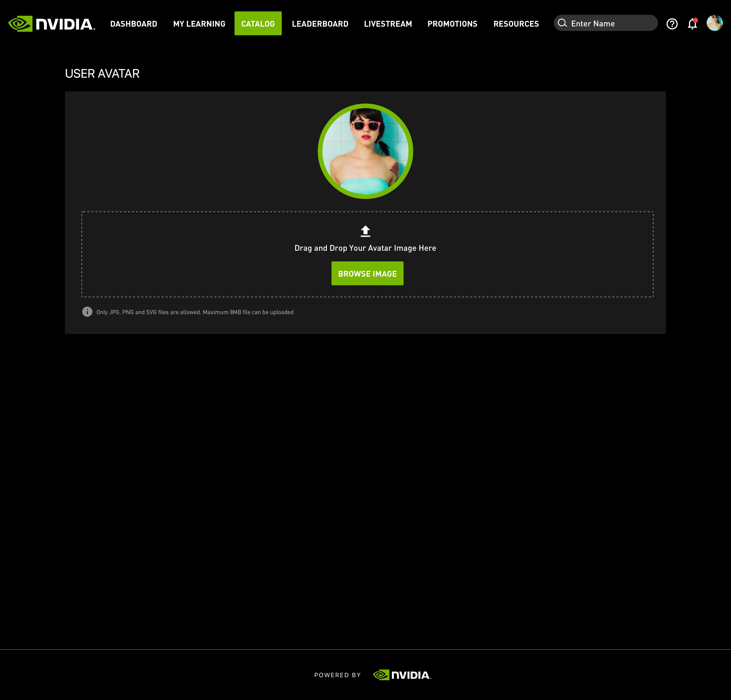731x700 pixels.
Task: Click 'Drag and Drop Your Avatar Image Here' text
Action: click(365, 248)
